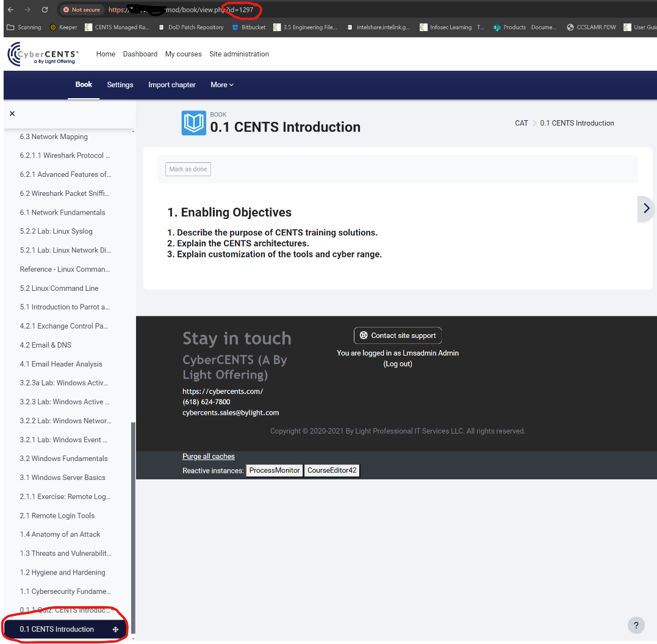Viewport: 657px width, 644px height.
Task: Close the course index drawer
Action: [12, 113]
